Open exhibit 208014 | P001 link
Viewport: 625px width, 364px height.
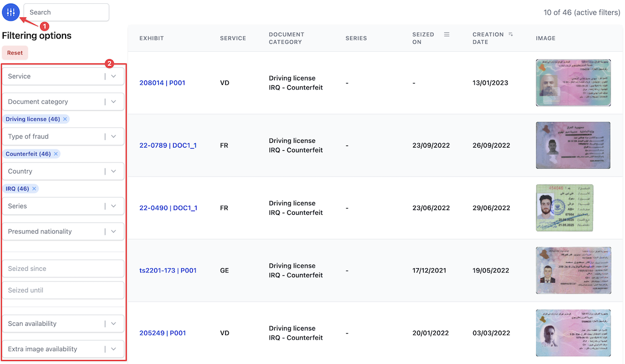click(162, 83)
